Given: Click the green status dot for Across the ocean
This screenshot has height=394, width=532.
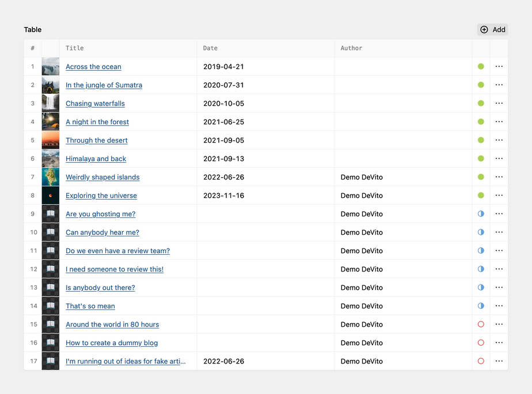Looking at the screenshot, I should [x=481, y=67].
